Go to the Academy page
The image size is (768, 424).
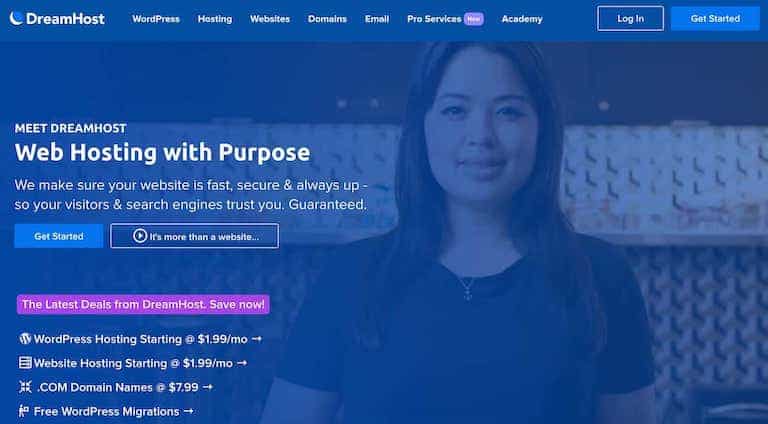pyautogui.click(x=522, y=19)
